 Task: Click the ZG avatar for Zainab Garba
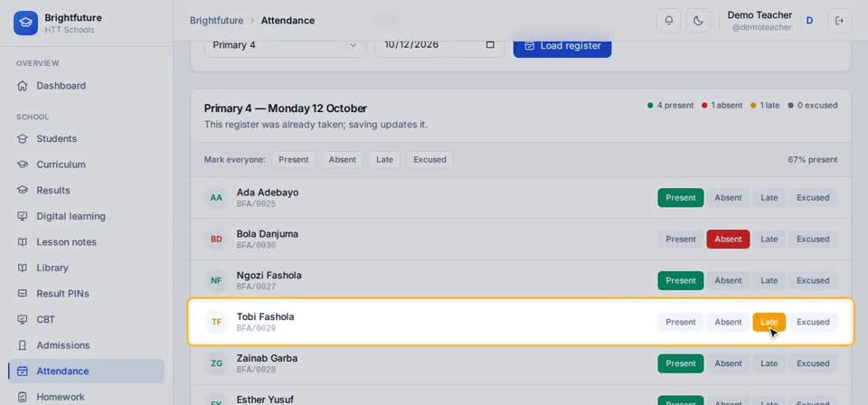pos(216,363)
